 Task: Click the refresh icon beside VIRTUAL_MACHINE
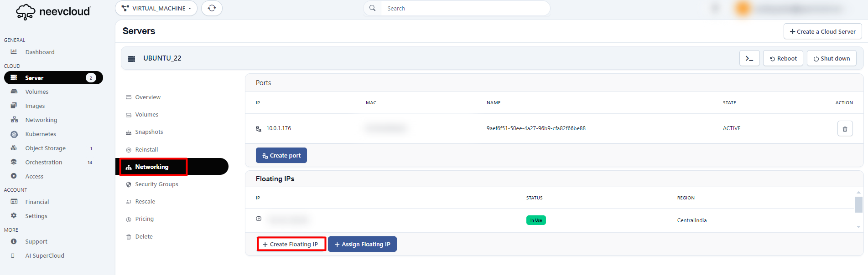click(212, 8)
